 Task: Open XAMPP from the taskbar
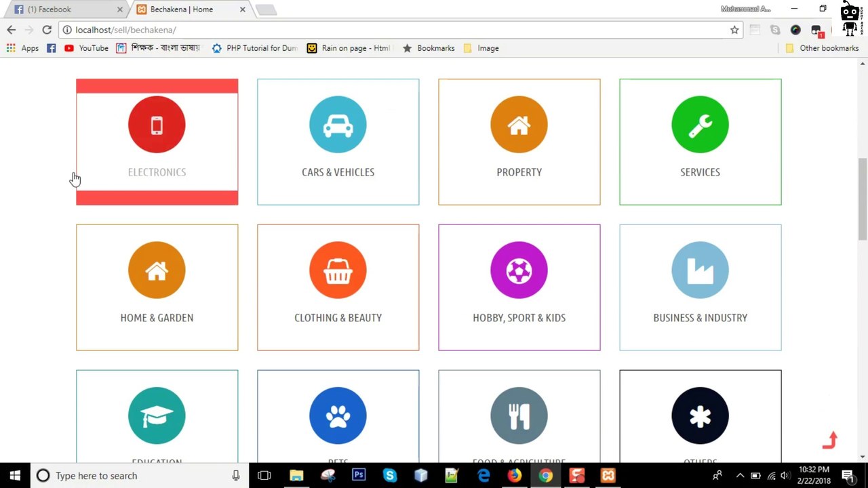pyautogui.click(x=608, y=476)
